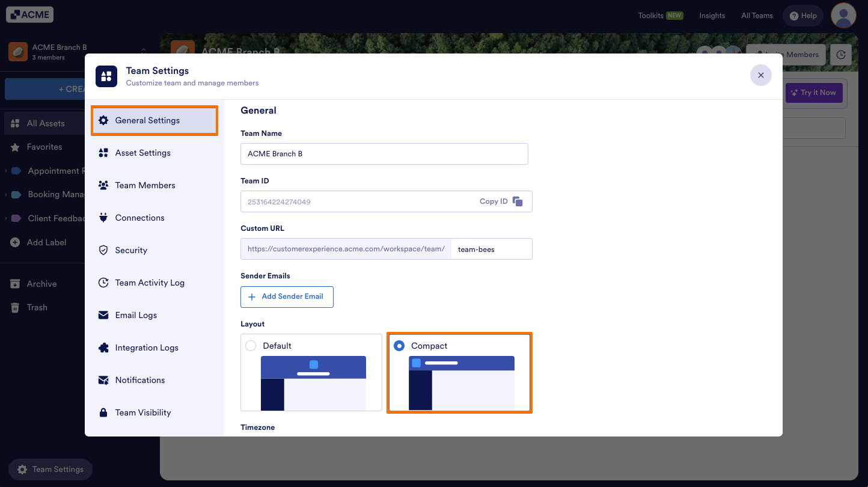Click the Compact layout preview thumbnail

[462, 383]
